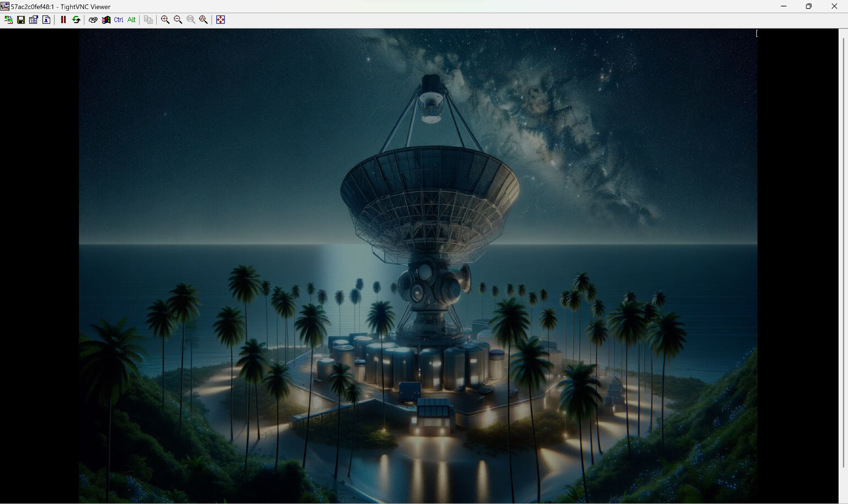
Task: Zoom in the remote view
Action: pyautogui.click(x=165, y=20)
